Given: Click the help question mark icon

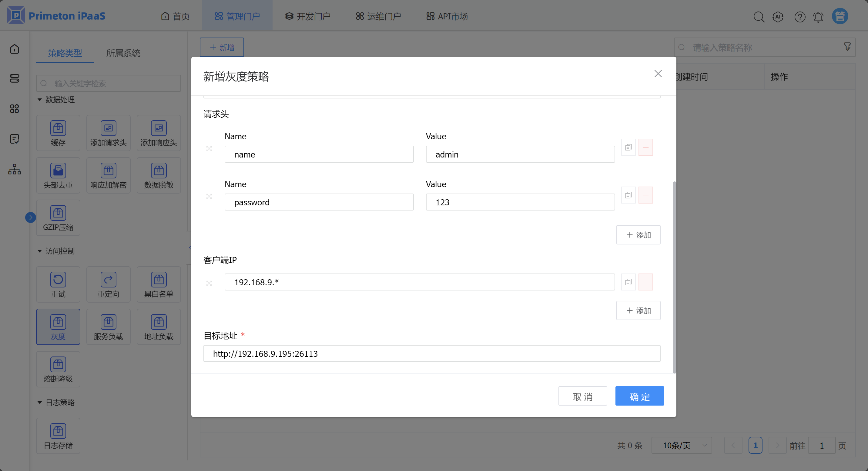Looking at the screenshot, I should [x=799, y=16].
